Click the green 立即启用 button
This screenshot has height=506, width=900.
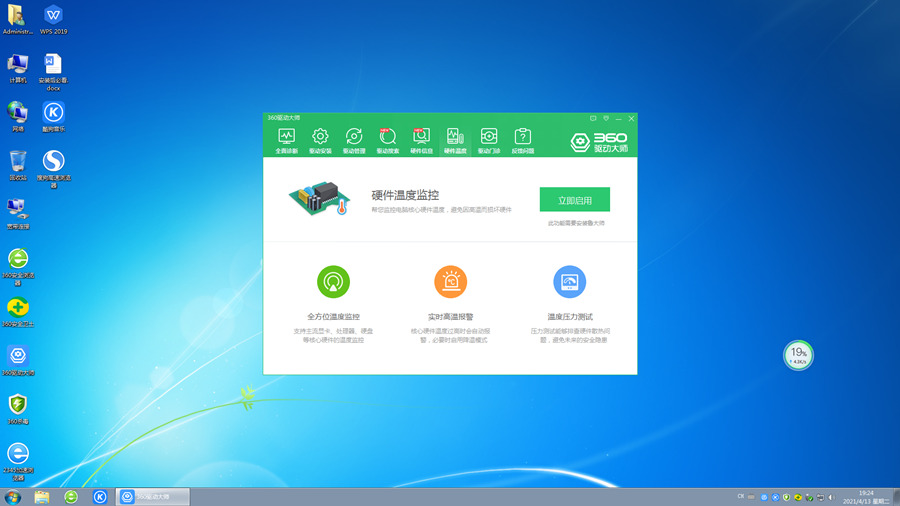point(574,200)
